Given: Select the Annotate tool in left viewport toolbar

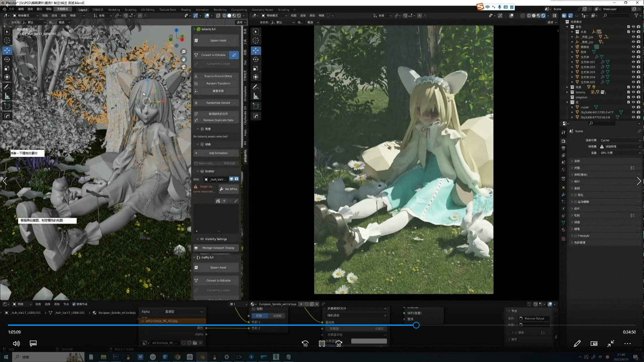Looking at the screenshot, I should (x=7, y=87).
